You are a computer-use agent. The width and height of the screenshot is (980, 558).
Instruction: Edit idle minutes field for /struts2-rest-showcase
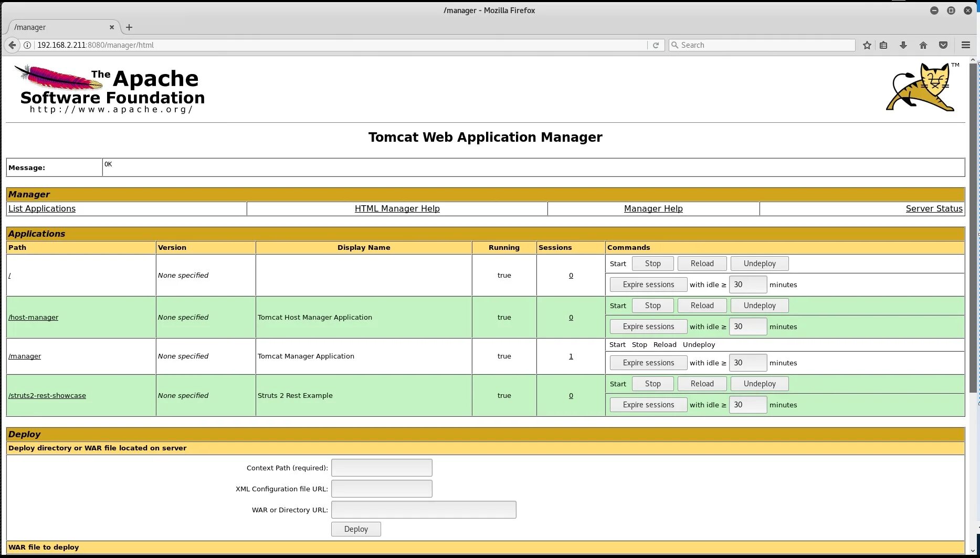[748, 405]
